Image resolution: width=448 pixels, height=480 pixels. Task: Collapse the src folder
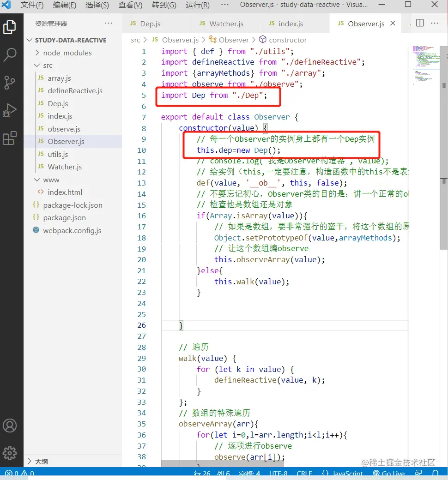[x=73, y=66]
